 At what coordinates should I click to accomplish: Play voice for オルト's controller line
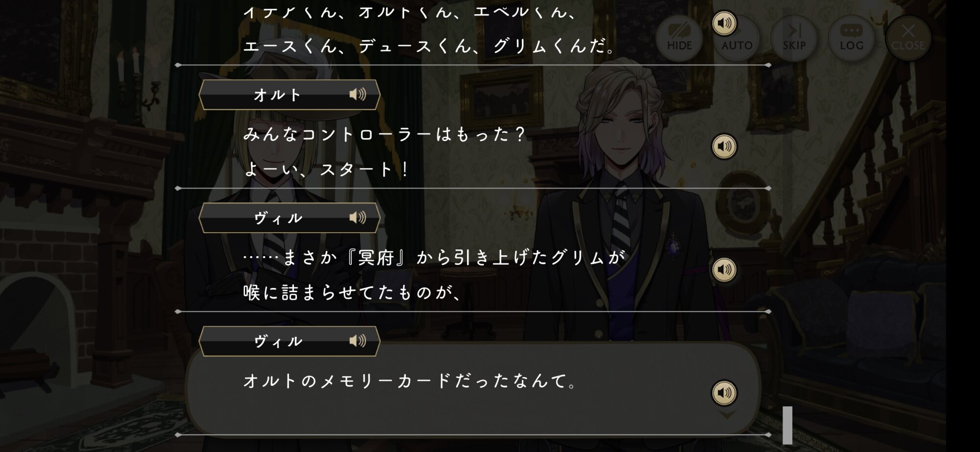pyautogui.click(x=724, y=146)
